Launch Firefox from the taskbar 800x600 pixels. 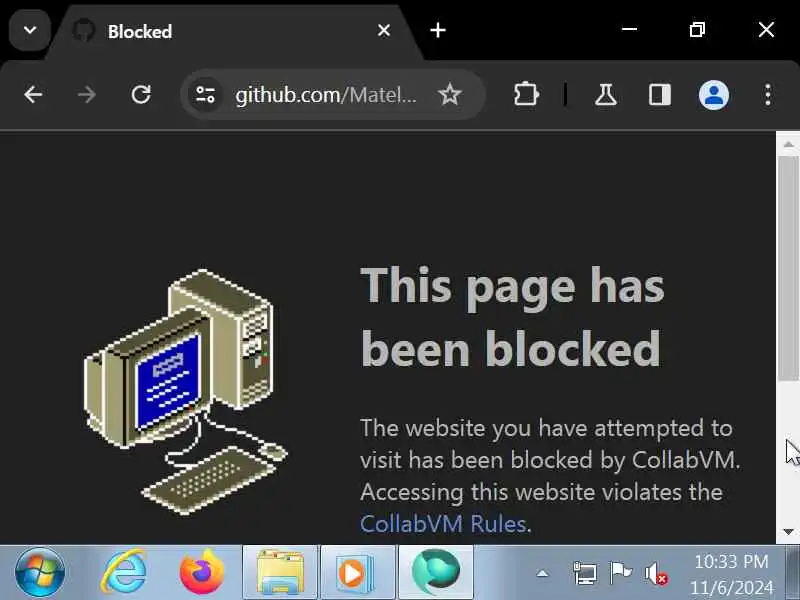click(x=202, y=572)
